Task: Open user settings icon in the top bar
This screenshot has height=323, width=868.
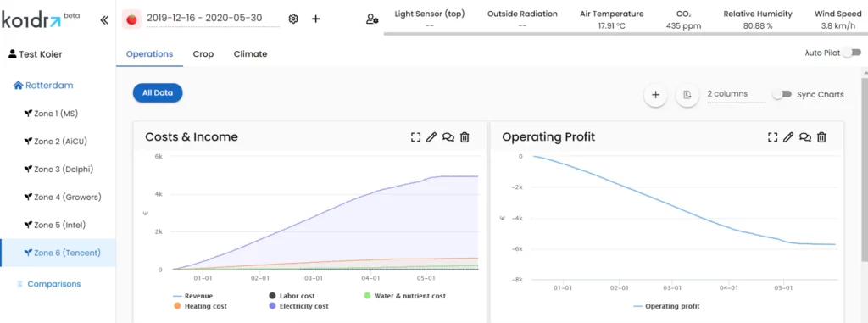Action: [372, 19]
